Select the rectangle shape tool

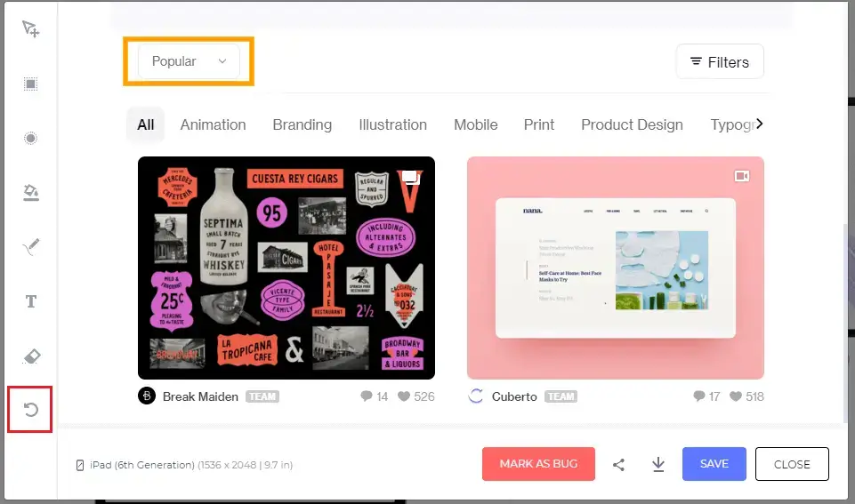[31, 84]
